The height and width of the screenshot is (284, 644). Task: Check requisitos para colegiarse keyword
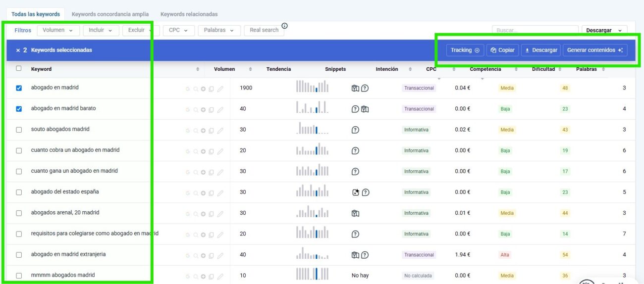point(19,234)
